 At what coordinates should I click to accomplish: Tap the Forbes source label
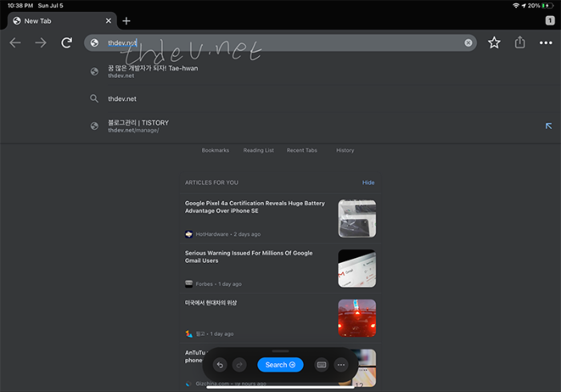[204, 284]
